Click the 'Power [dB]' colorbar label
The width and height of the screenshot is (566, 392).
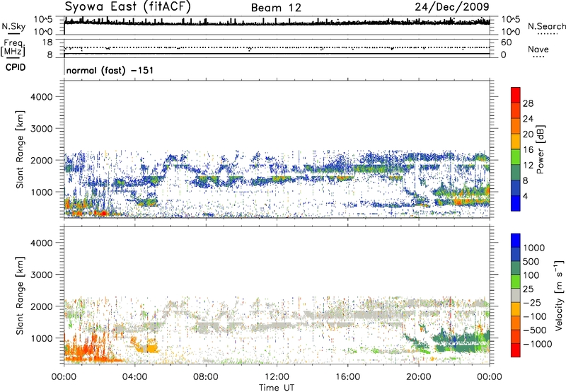point(540,149)
